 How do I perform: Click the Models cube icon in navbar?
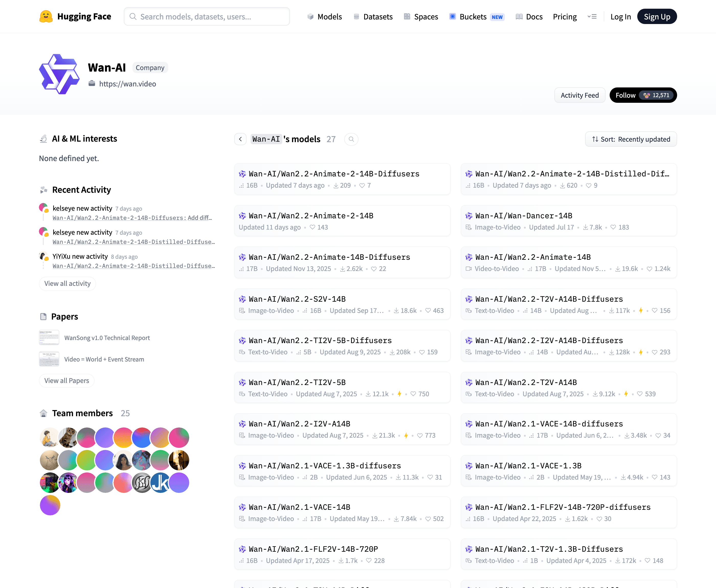click(310, 17)
